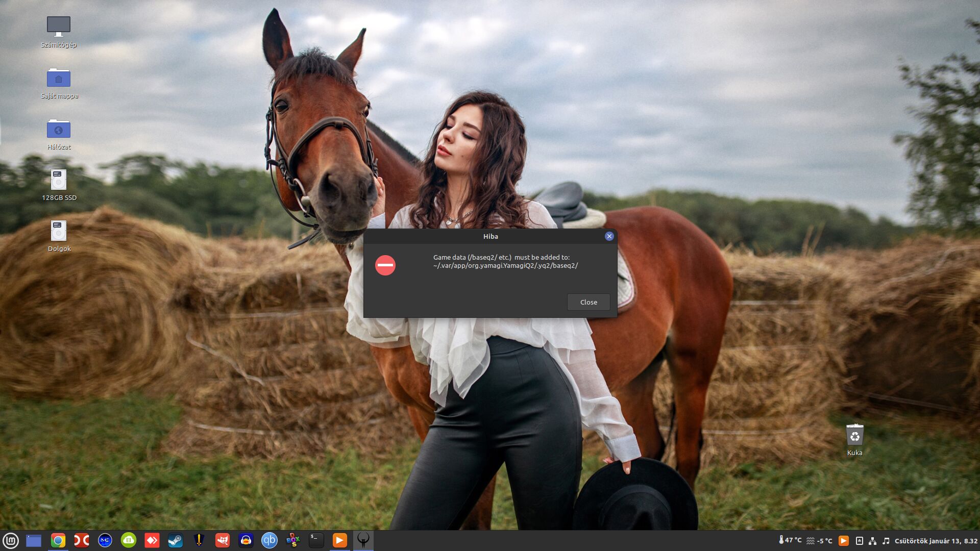Switch to the orange media player window
The image size is (980, 551).
tap(340, 540)
